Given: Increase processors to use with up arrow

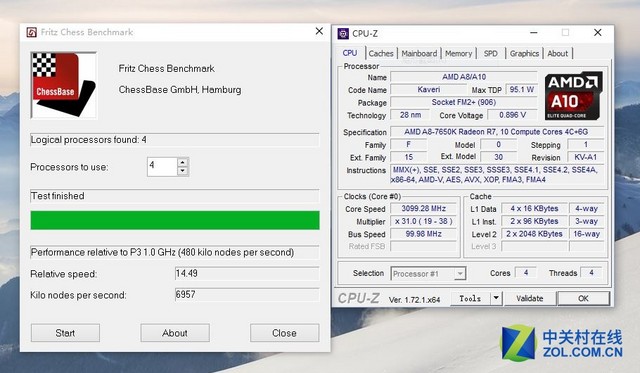Looking at the screenshot, I should click(183, 162).
